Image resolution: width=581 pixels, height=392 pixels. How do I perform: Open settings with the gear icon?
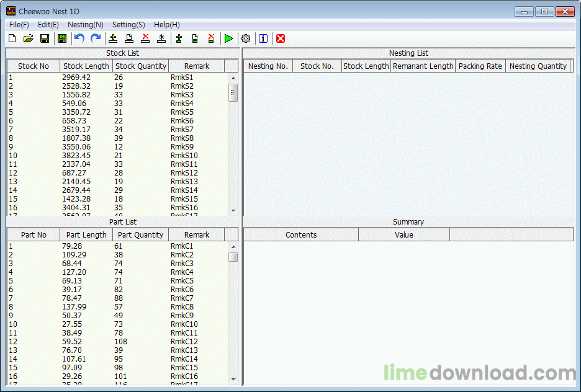tap(246, 38)
